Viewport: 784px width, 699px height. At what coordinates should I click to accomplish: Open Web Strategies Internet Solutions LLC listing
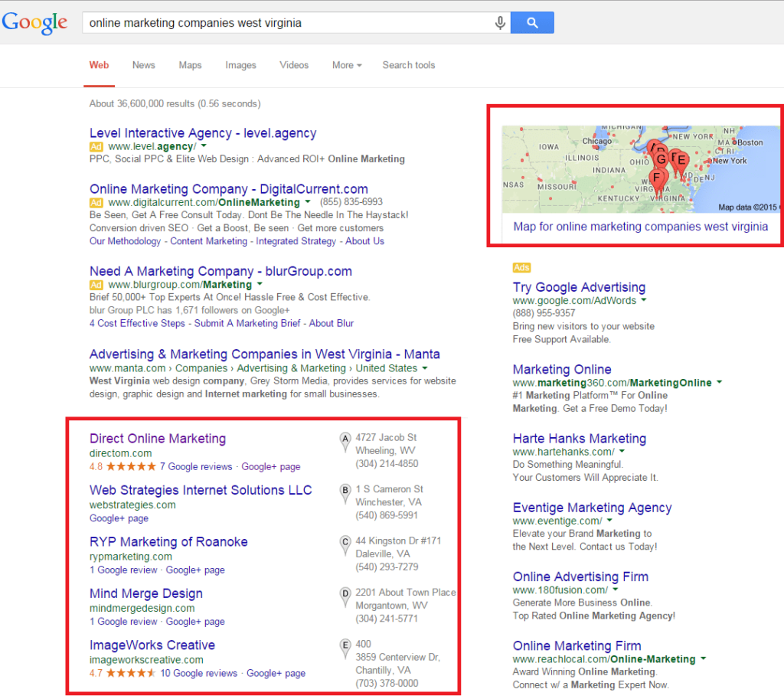(x=201, y=490)
